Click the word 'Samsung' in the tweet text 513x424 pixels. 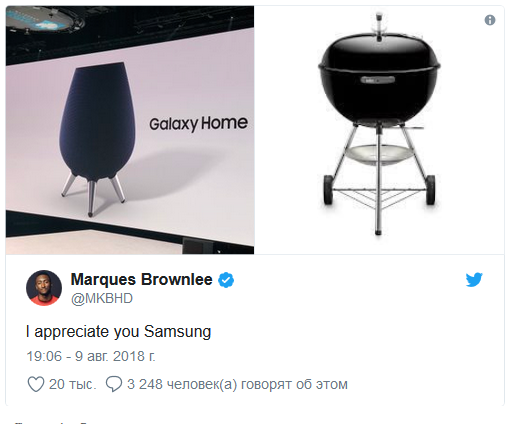click(178, 332)
